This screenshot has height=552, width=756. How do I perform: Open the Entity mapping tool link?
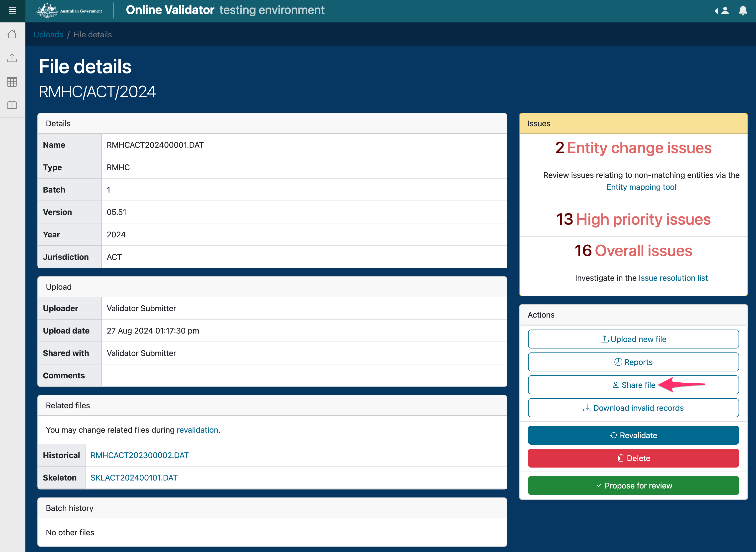tap(641, 187)
